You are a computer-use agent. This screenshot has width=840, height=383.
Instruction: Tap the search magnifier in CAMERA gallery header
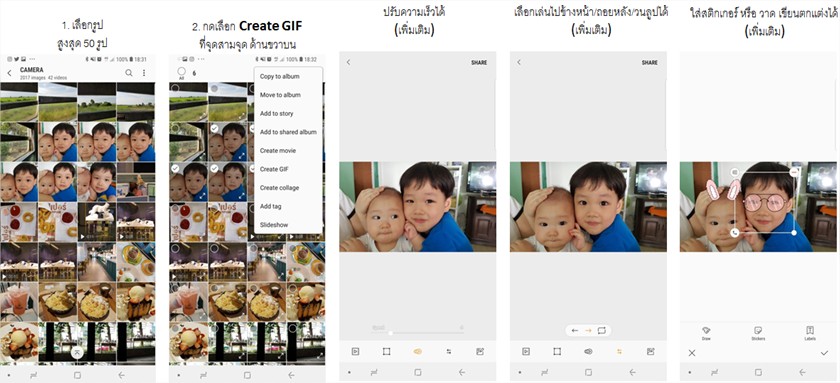click(129, 73)
